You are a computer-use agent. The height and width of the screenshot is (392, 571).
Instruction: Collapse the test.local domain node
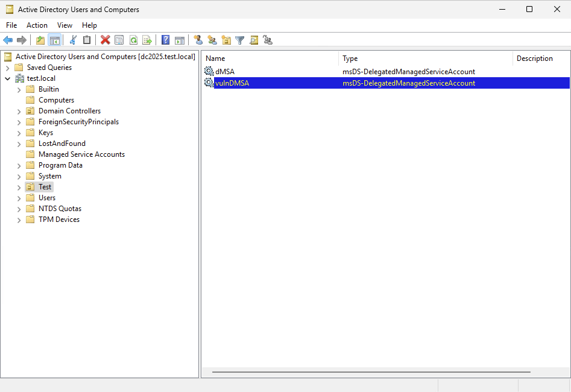[7, 78]
